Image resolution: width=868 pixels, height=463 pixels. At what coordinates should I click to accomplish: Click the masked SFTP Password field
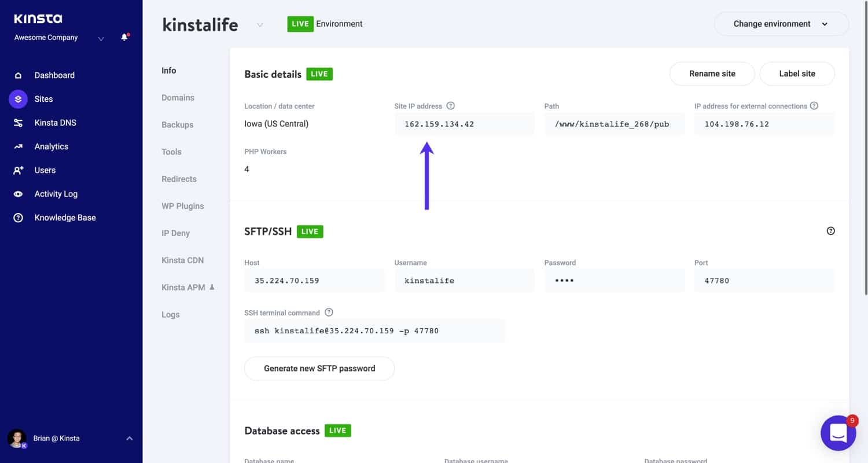[x=614, y=281]
